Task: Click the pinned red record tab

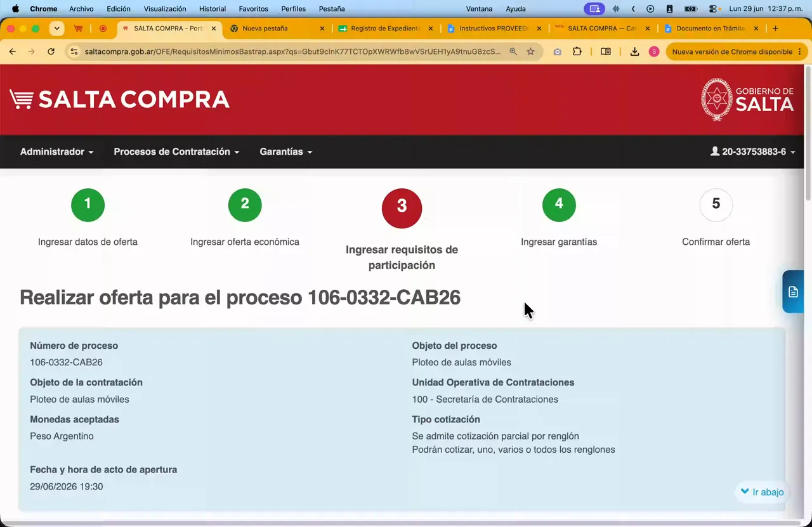Action: click(x=103, y=28)
